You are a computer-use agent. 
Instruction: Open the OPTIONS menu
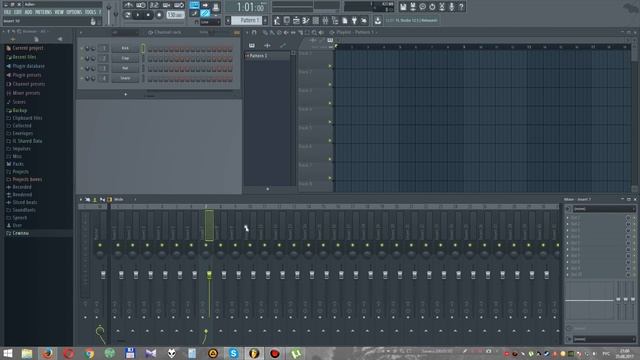(74, 12)
